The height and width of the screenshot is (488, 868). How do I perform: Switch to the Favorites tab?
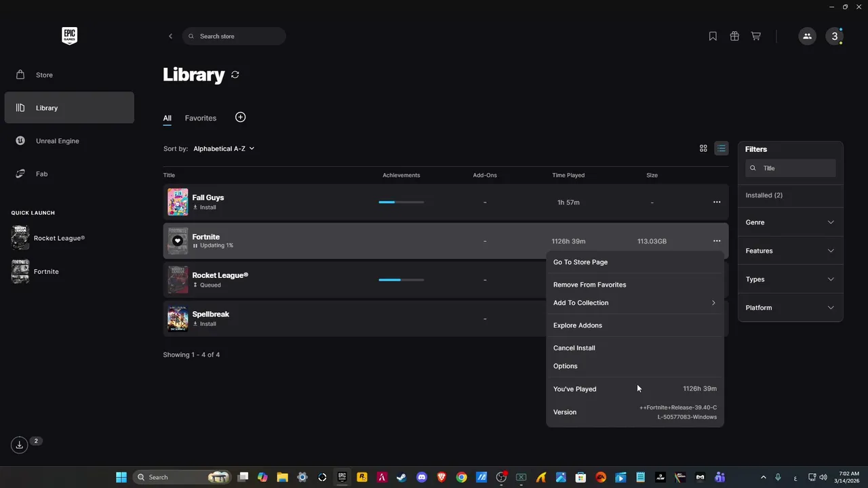point(201,118)
